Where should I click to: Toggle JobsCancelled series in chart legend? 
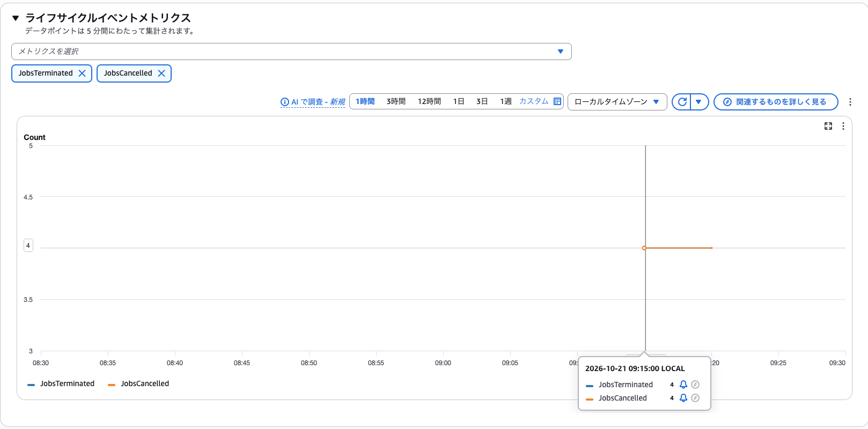pos(138,384)
